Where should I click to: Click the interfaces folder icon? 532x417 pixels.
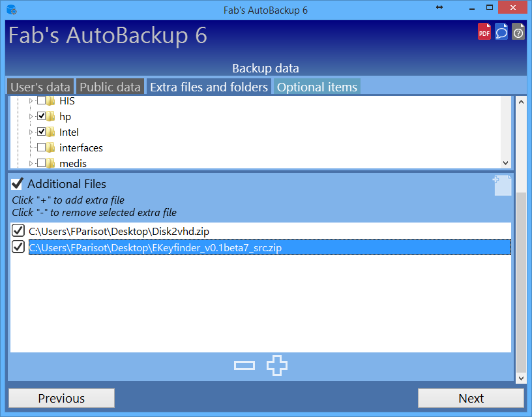51,147
